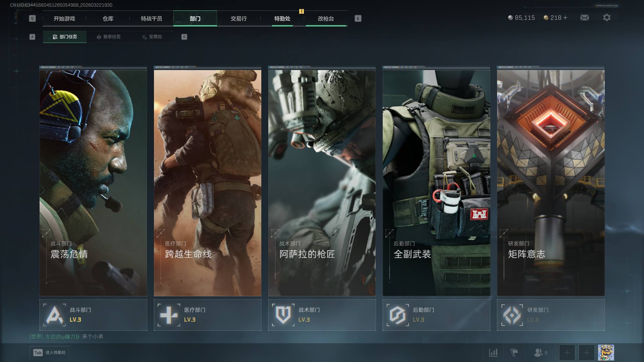644x362 pixels.
Task: Switch to the 特勤处 tab
Action: click(x=282, y=19)
